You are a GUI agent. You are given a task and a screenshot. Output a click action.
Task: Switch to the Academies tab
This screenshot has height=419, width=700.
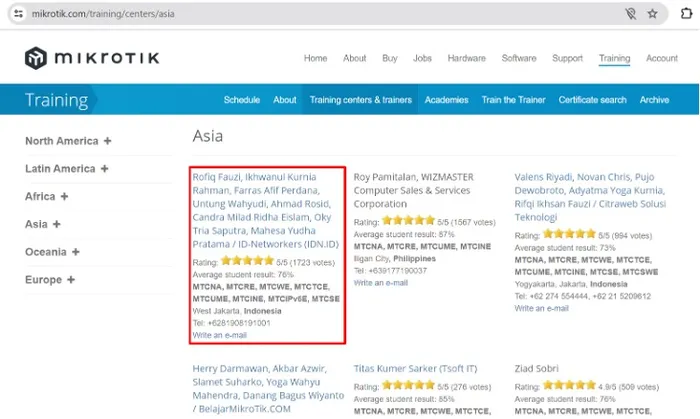pos(446,100)
